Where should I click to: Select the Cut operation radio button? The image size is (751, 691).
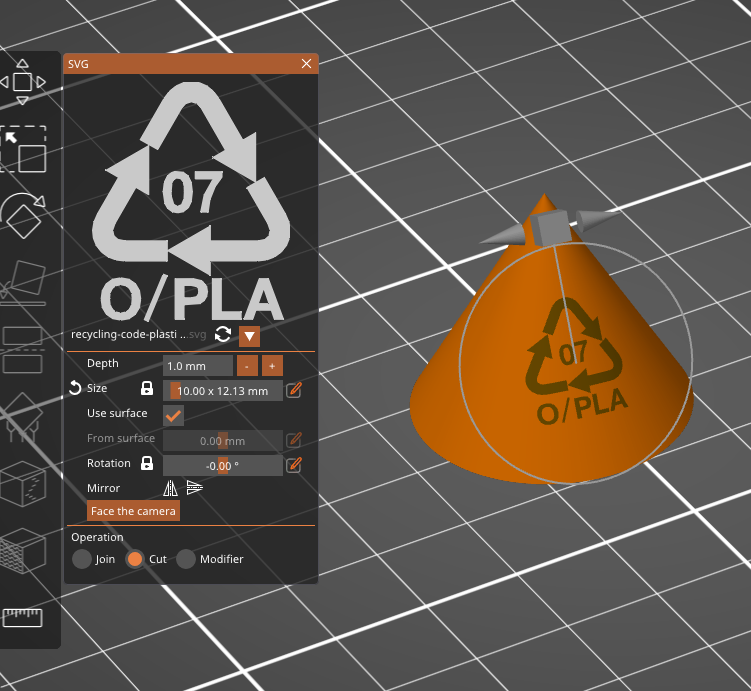(135, 559)
